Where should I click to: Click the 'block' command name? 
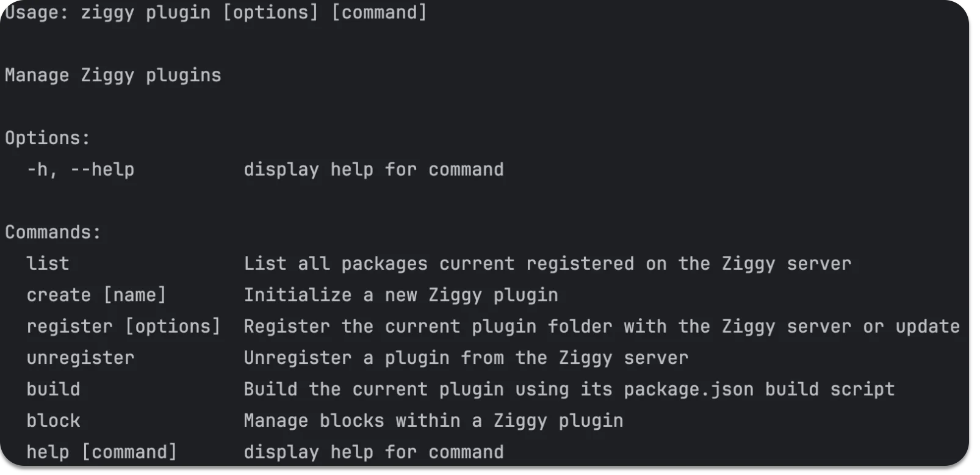pos(53,421)
